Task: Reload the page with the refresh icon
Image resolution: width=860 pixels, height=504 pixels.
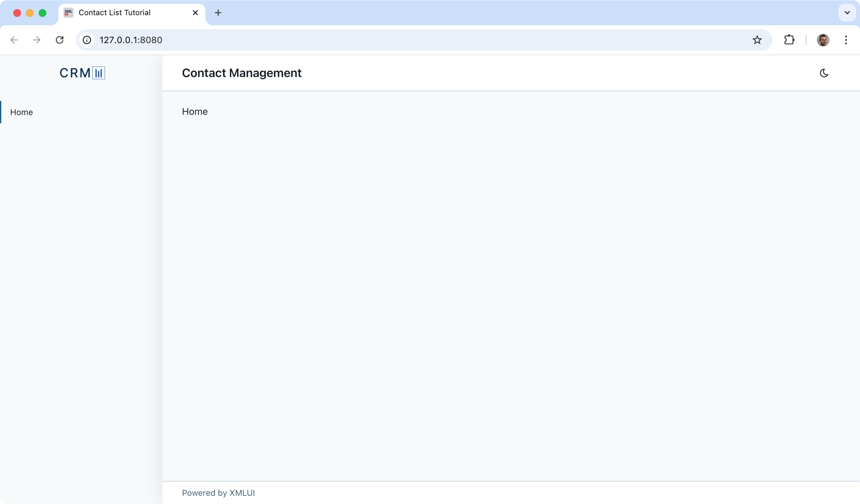Action: (x=60, y=40)
